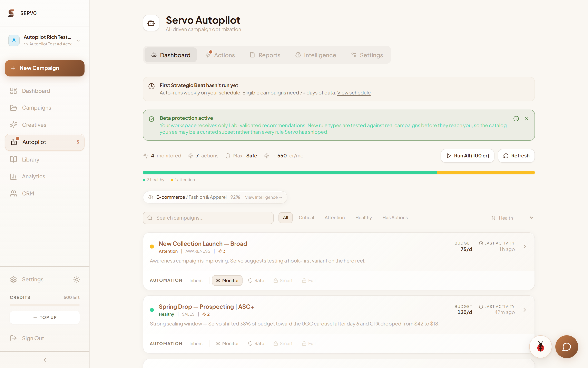Focus the Search campaigns field
The image size is (588, 368).
208,218
